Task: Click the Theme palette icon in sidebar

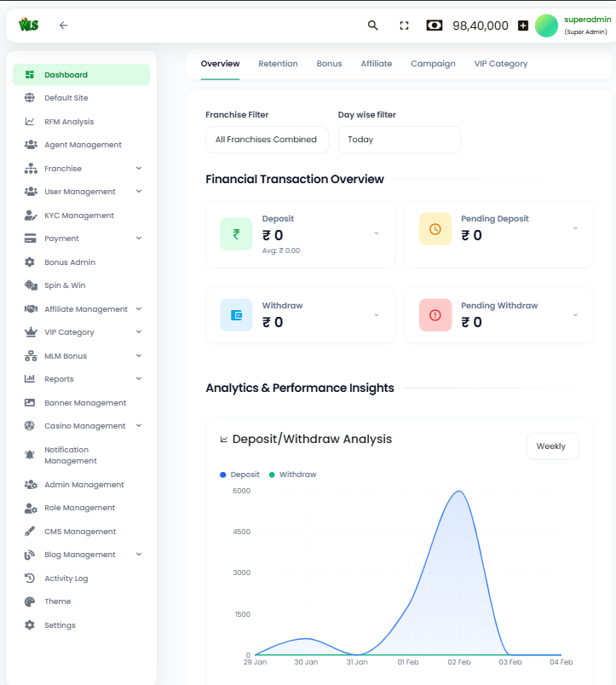Action: click(30, 602)
